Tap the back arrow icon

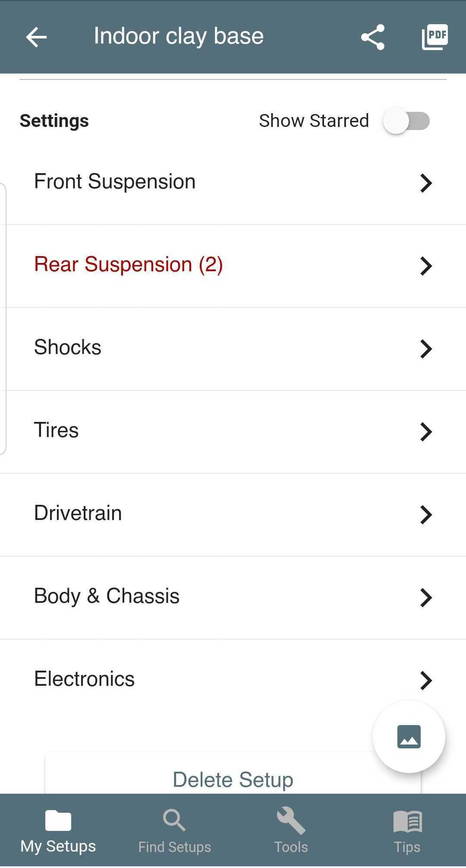pyautogui.click(x=36, y=37)
